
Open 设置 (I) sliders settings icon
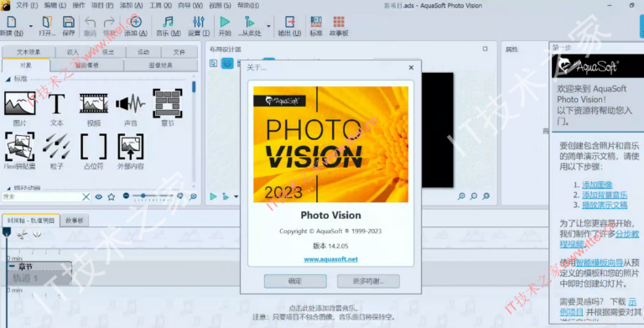[199, 22]
